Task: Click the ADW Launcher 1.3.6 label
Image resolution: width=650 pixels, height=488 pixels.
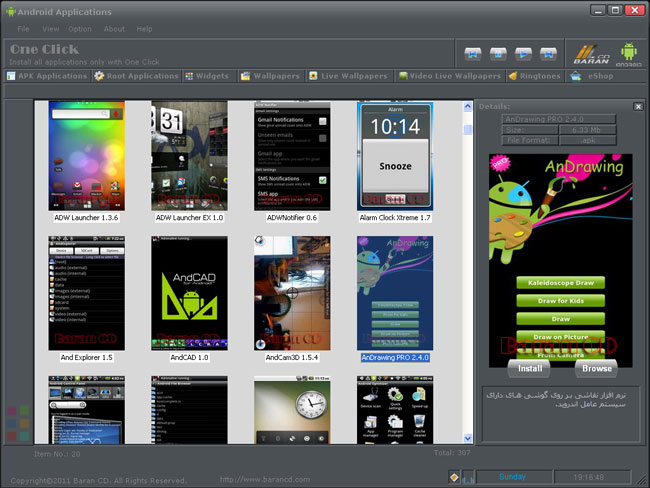Action: tap(86, 218)
